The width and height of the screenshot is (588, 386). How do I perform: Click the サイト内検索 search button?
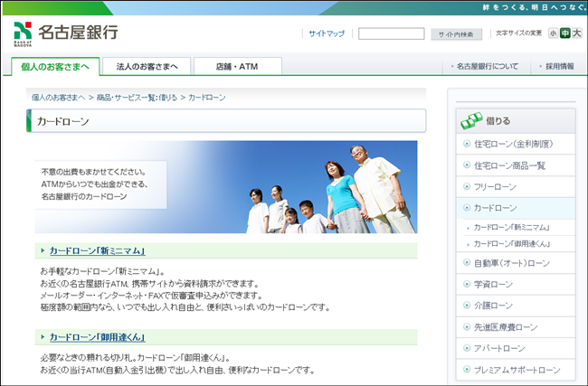click(x=456, y=34)
